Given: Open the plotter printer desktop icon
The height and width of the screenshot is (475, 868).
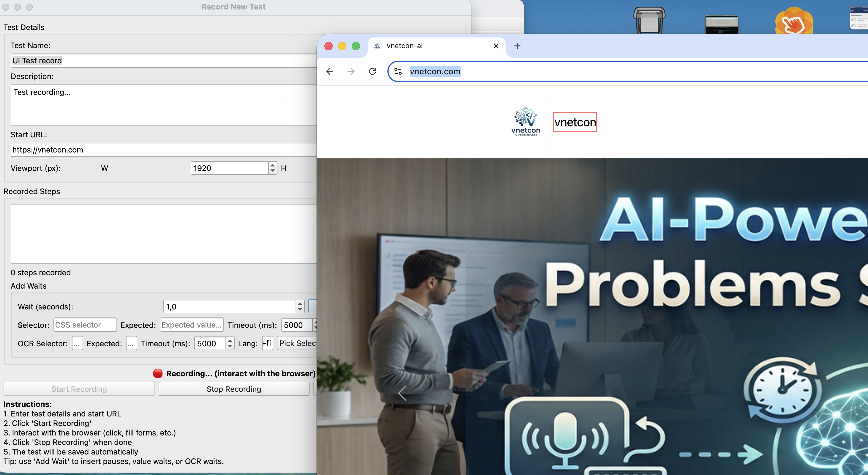Looking at the screenshot, I should click(649, 20).
